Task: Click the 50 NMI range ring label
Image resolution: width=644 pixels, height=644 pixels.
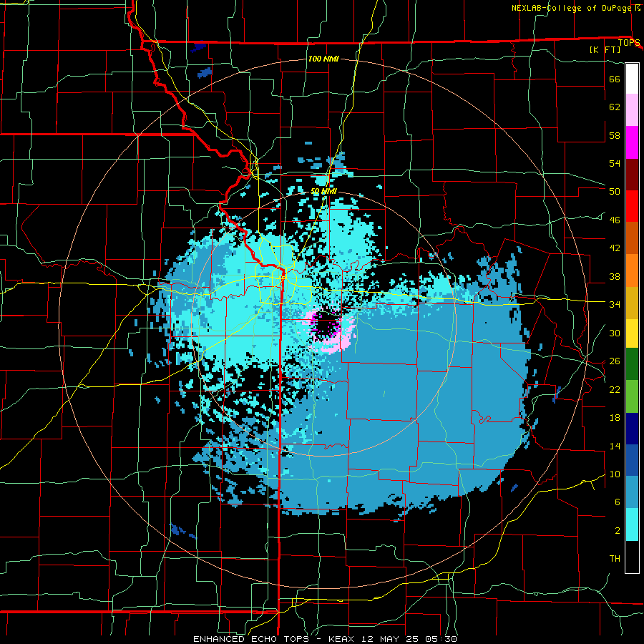Action: coord(323,191)
